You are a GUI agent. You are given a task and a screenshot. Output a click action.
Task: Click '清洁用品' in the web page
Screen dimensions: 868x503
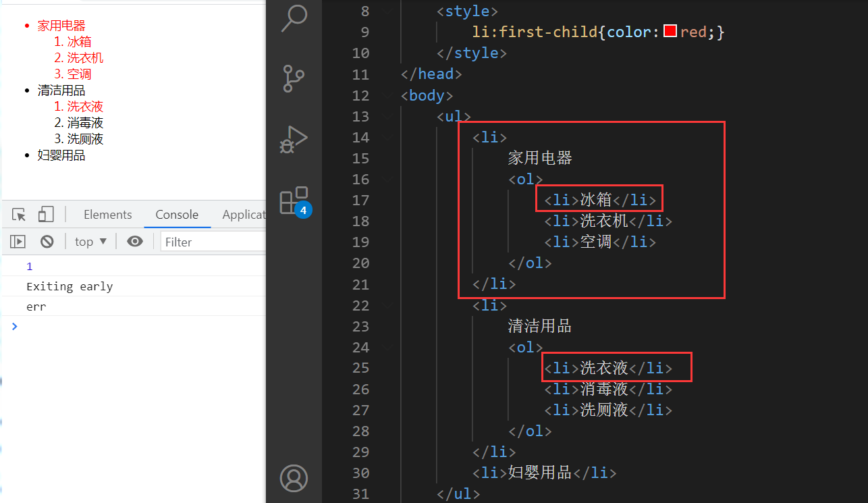coord(61,90)
